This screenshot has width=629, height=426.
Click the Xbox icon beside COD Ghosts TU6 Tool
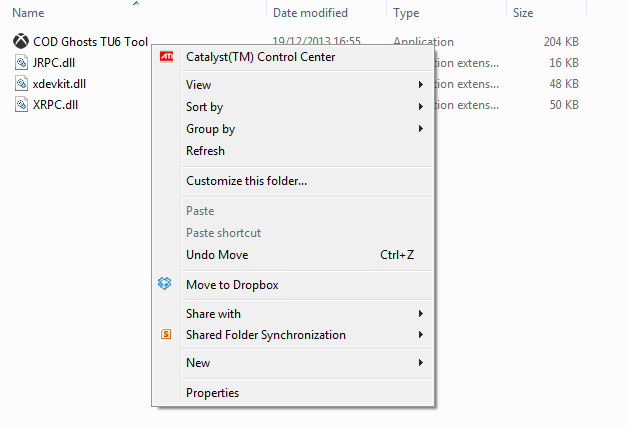coord(22,42)
